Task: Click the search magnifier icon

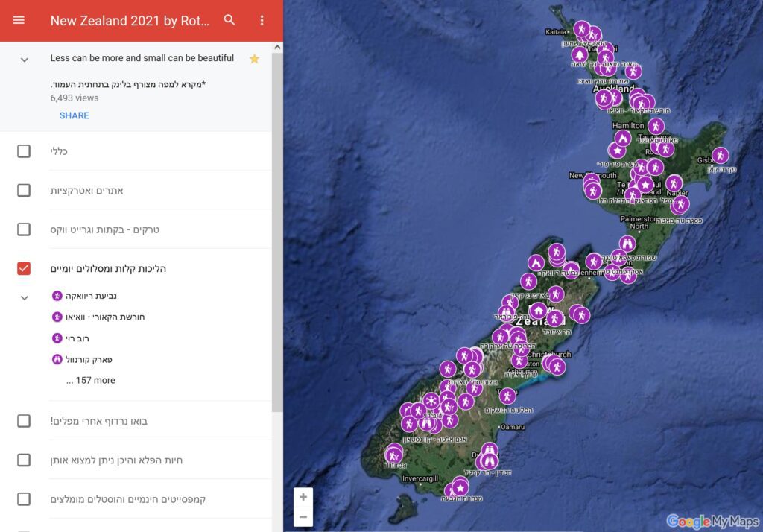Action: coord(229,20)
